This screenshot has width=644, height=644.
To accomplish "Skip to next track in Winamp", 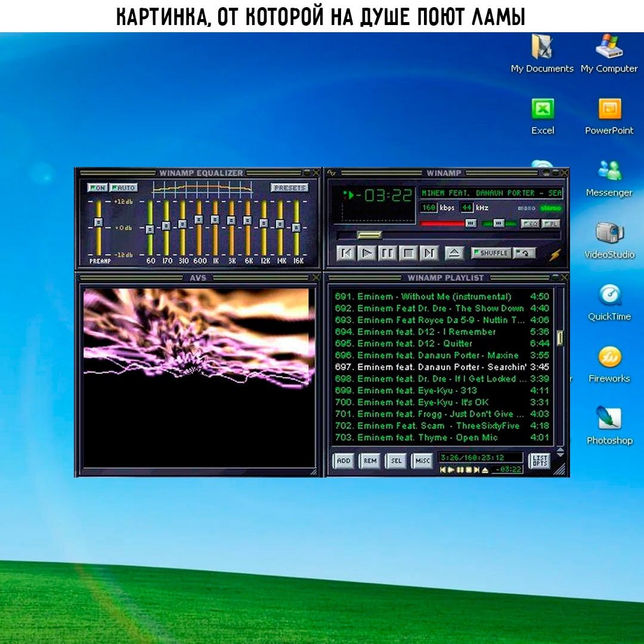I will [428, 253].
